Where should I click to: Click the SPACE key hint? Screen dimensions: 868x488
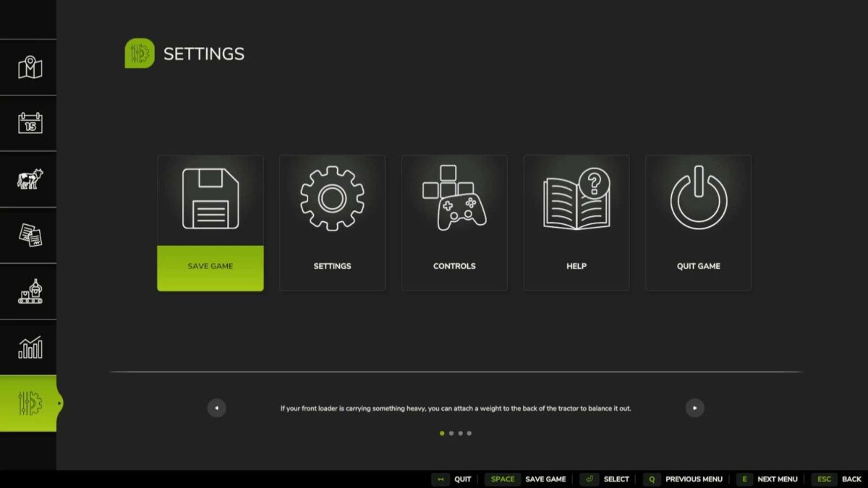tap(503, 479)
